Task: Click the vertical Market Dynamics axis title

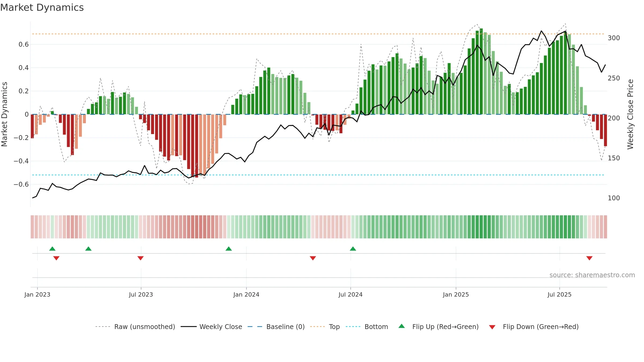Action: [4, 114]
